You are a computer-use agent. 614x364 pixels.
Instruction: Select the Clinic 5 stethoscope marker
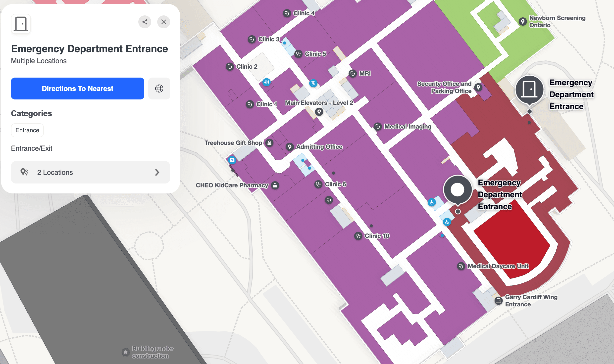[x=299, y=54]
